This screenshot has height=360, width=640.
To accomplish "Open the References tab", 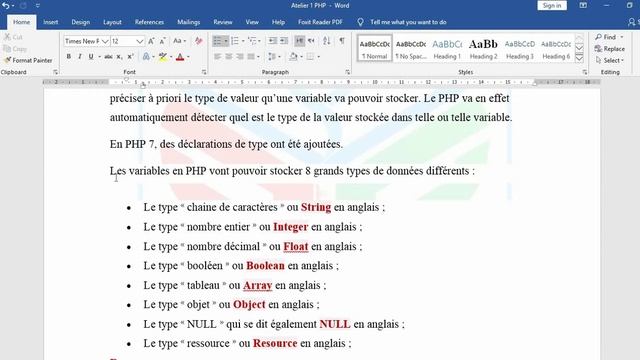I will tap(149, 22).
